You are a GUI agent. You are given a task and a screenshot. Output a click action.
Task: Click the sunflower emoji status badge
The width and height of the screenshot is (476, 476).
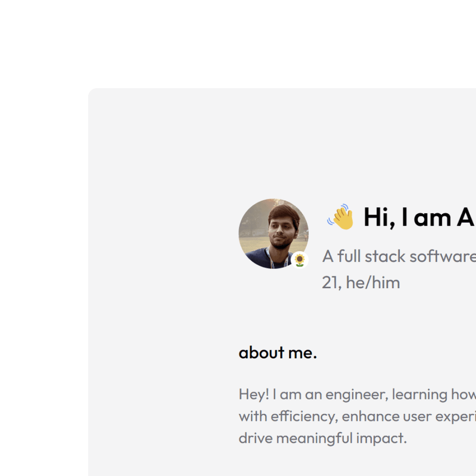coord(300,260)
